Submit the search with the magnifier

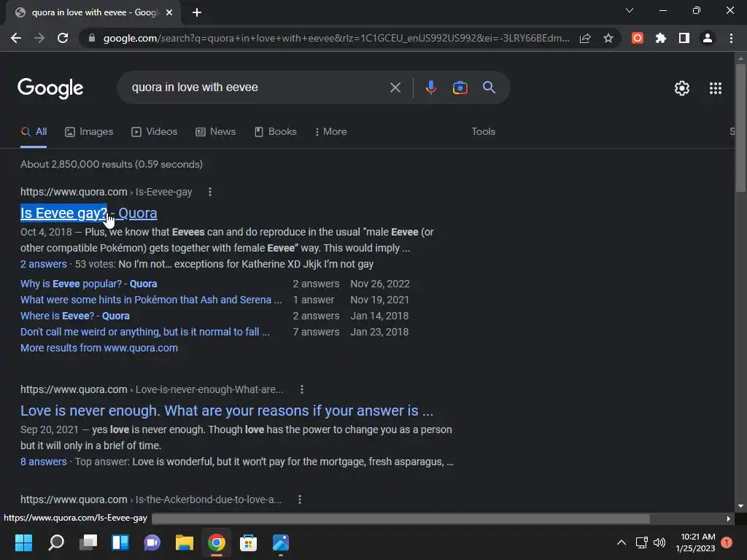click(489, 87)
